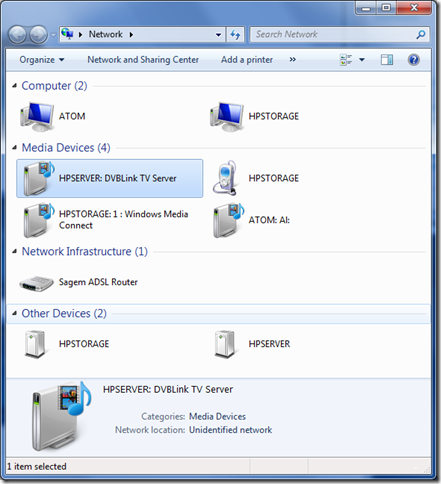The height and width of the screenshot is (484, 441).
Task: Click the search magnifier icon
Action: [421, 34]
